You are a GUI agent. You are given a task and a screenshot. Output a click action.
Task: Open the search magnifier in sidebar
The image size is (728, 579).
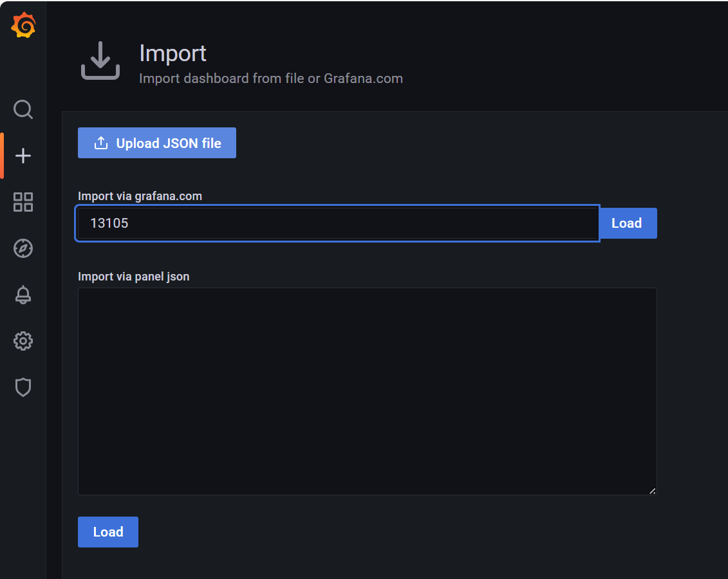click(x=23, y=109)
